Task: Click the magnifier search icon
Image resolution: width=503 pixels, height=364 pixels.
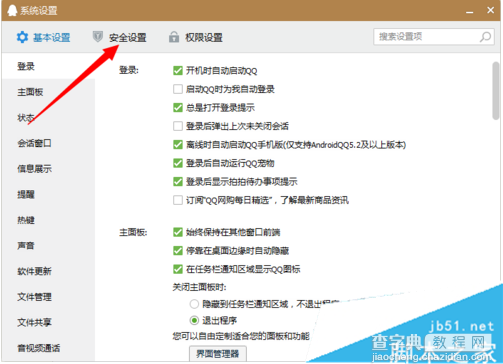Action: tap(485, 37)
